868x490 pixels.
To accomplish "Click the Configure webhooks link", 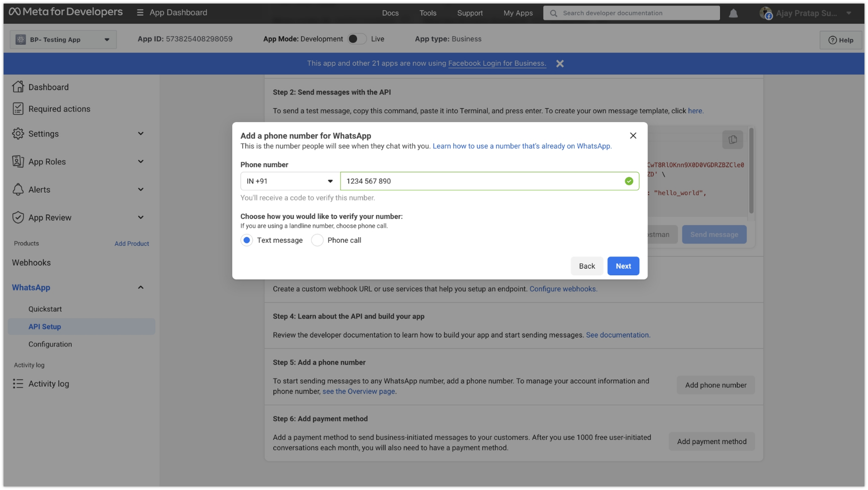I will tap(563, 289).
